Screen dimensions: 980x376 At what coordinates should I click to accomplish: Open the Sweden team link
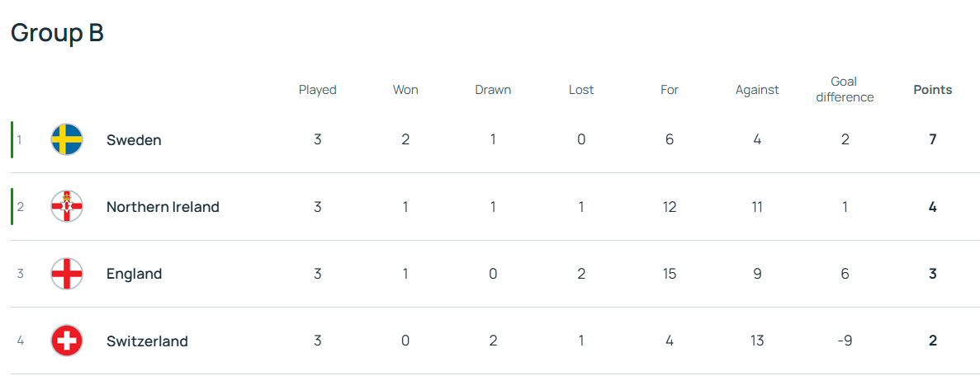134,140
